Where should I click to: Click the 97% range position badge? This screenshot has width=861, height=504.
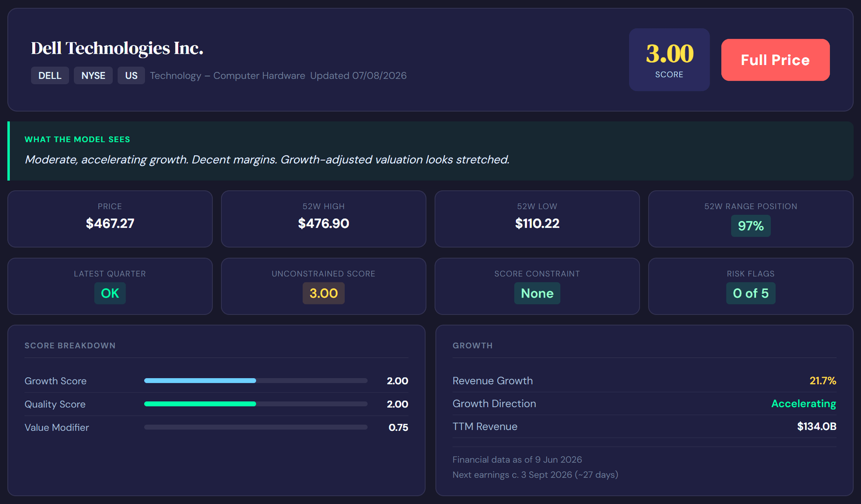[x=751, y=226]
